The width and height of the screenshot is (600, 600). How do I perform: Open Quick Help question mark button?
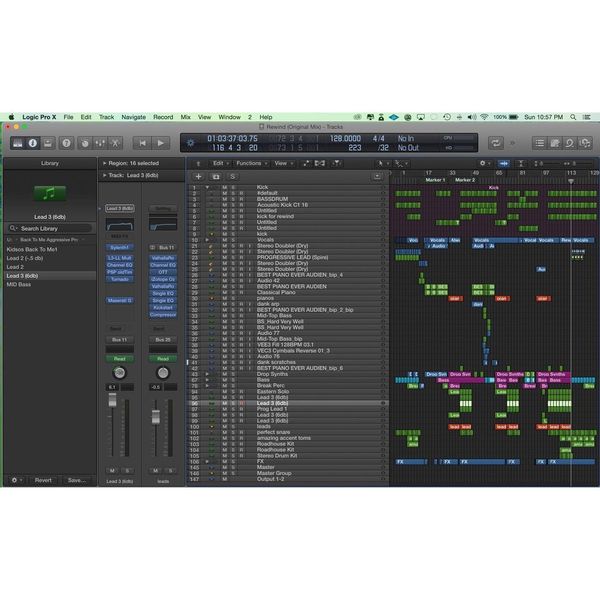(66, 143)
